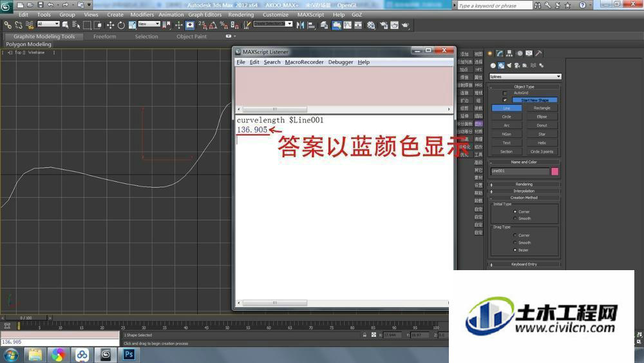
Task: Uncheck the Start New Shape checkbox
Action: [x=505, y=100]
